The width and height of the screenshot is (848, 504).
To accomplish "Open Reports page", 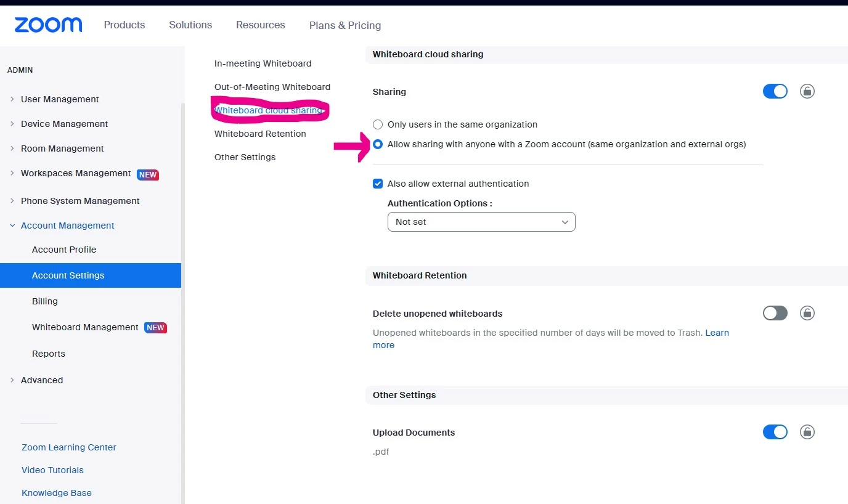I will click(49, 354).
